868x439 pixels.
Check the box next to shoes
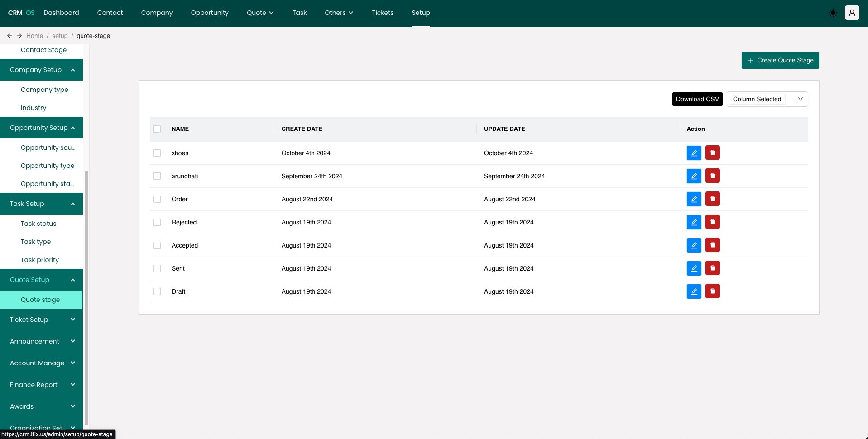tap(157, 153)
